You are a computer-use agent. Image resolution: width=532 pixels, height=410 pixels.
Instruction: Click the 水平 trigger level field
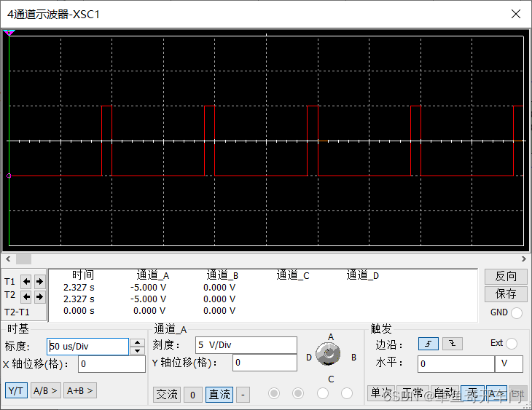coord(456,364)
